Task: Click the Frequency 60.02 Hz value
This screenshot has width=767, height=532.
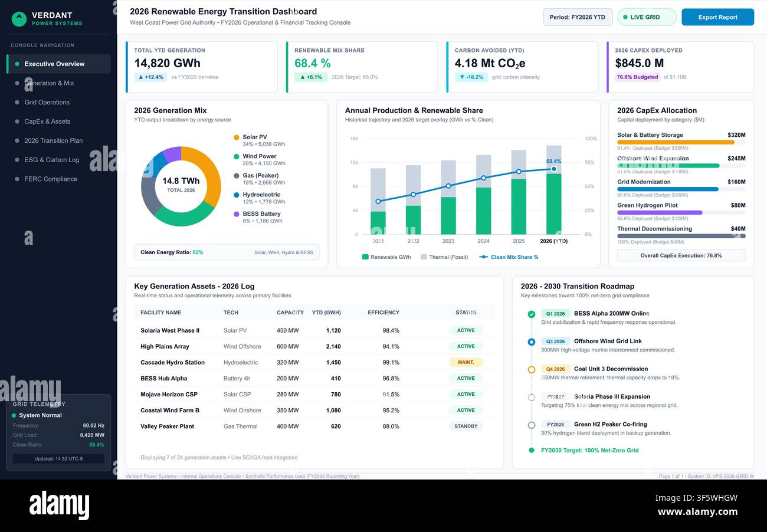Action: click(x=93, y=426)
